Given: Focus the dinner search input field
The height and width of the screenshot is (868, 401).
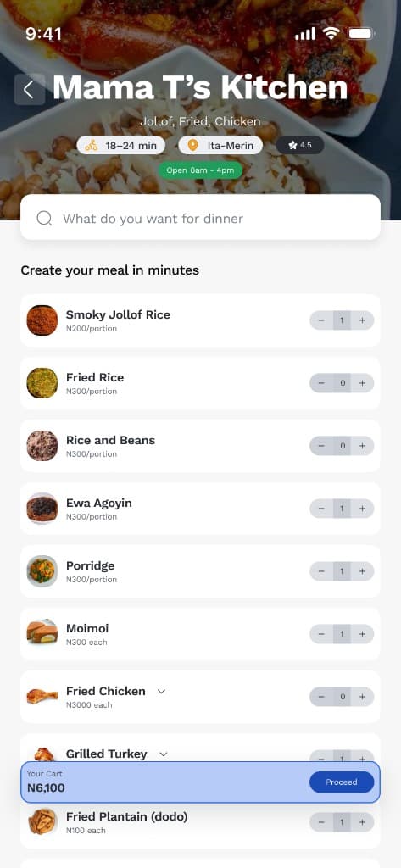Looking at the screenshot, I should tap(200, 217).
